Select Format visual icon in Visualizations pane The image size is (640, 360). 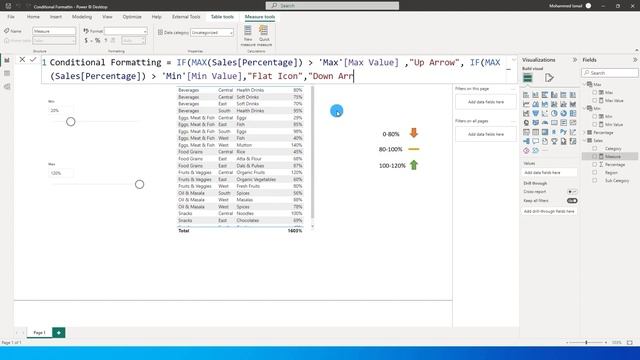click(549, 78)
